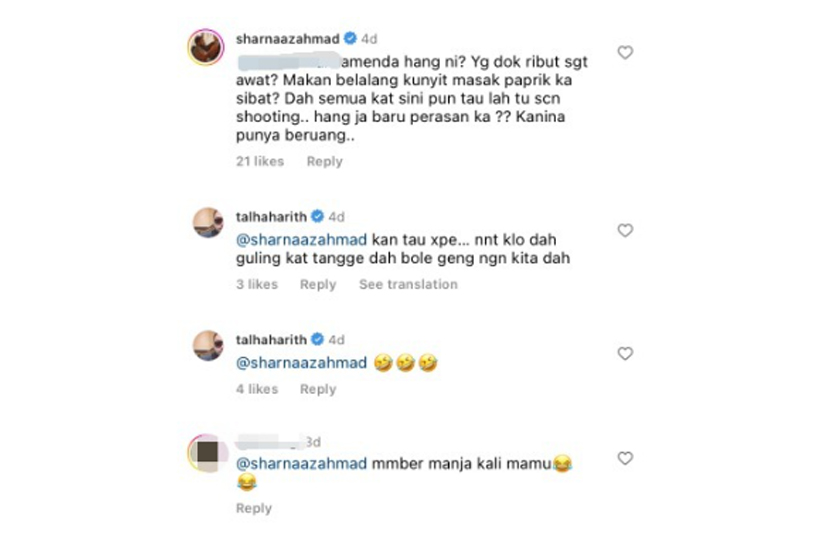
Task: Reply to talhaharith's emoji comment
Action: point(318,389)
